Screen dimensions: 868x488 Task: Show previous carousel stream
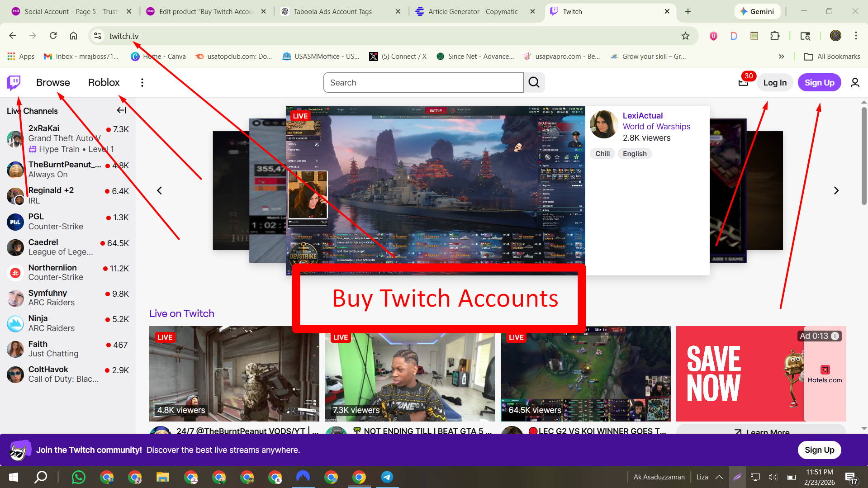pos(159,190)
